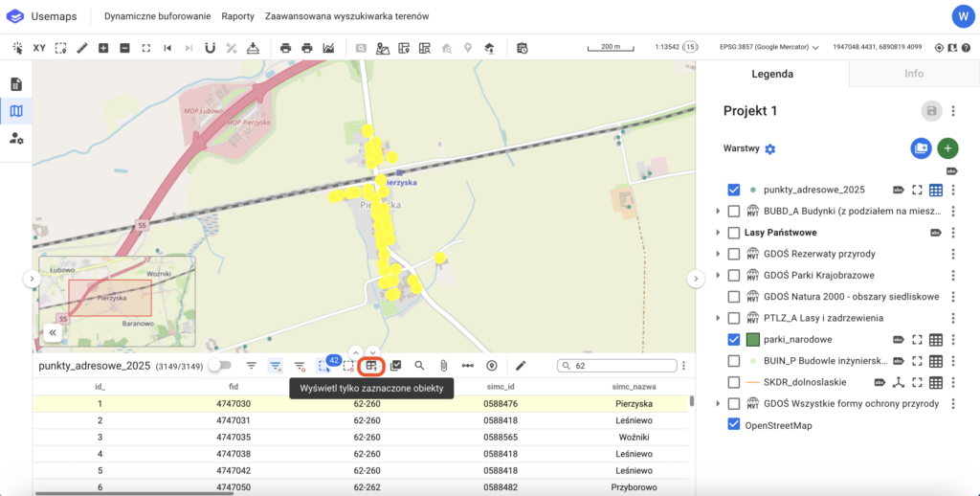Enable the GDOŚ Rezerwaty przyrody layer
The height and width of the screenshot is (496, 980).
[734, 254]
